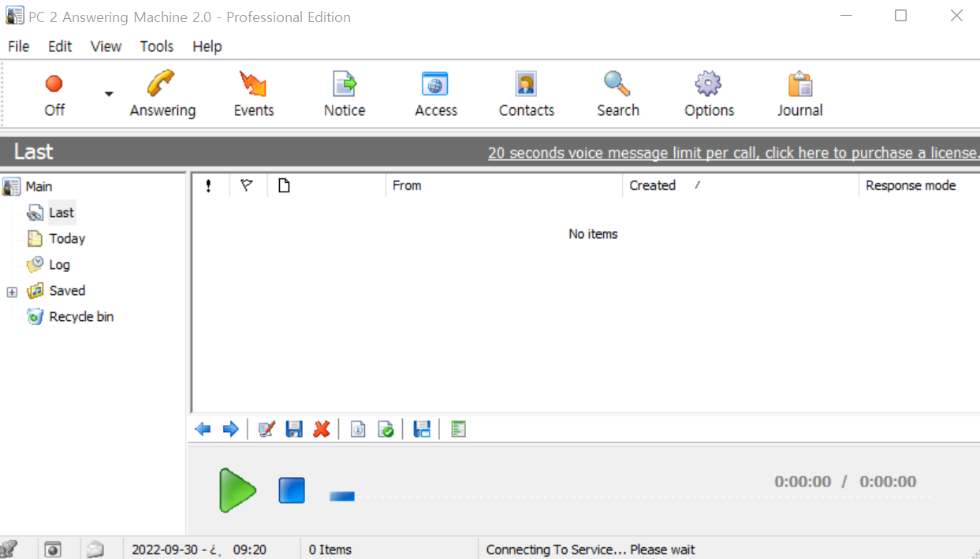Click the document info icon
Image resolution: width=980 pixels, height=559 pixels.
click(358, 429)
